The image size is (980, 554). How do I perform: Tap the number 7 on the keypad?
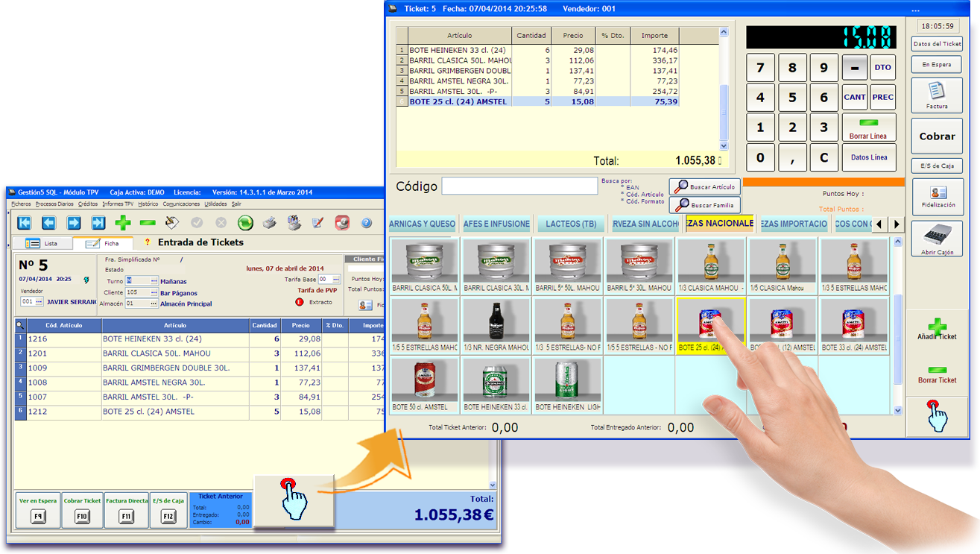pos(760,68)
